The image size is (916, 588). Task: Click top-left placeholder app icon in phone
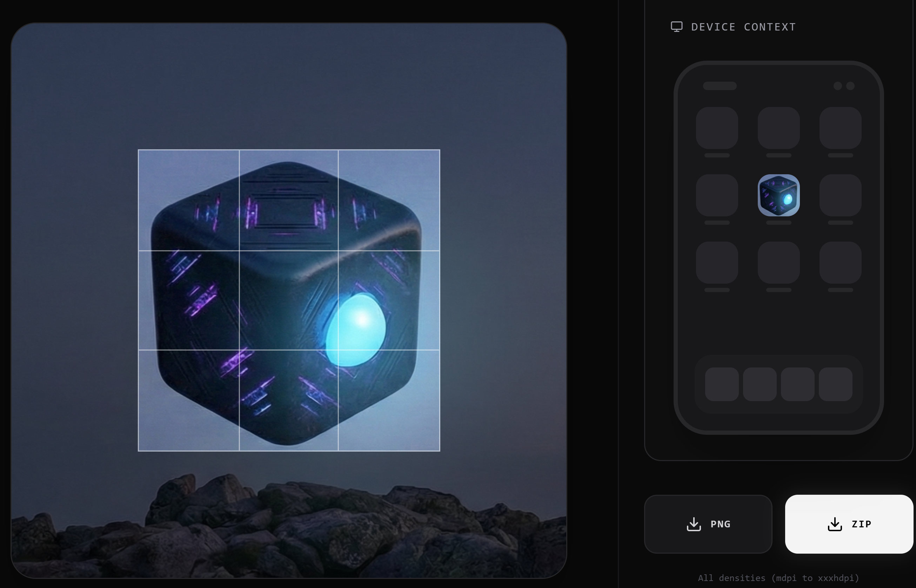click(717, 128)
